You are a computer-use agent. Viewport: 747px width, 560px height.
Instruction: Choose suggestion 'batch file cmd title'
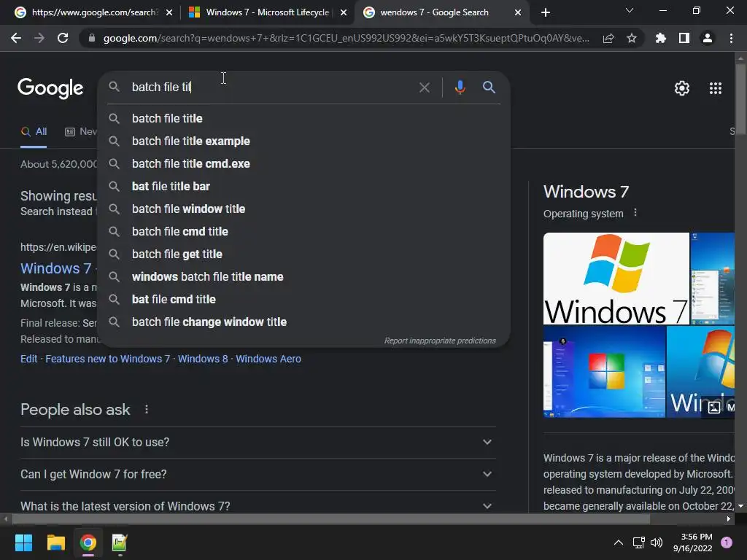click(x=304, y=231)
